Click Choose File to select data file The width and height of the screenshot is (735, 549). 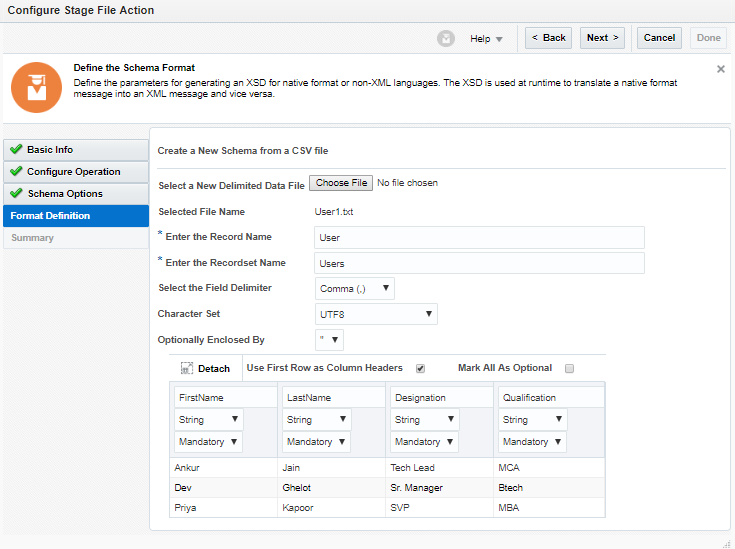click(x=341, y=183)
